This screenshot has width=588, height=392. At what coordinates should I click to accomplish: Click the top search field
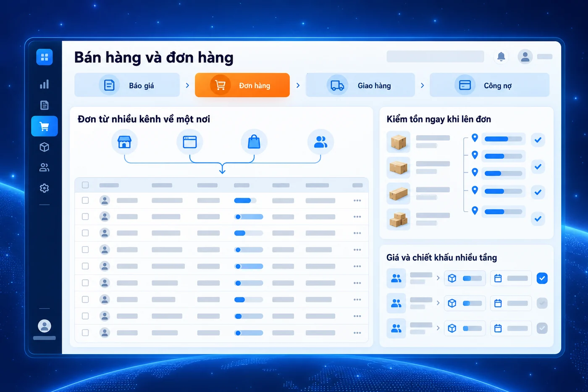(435, 56)
